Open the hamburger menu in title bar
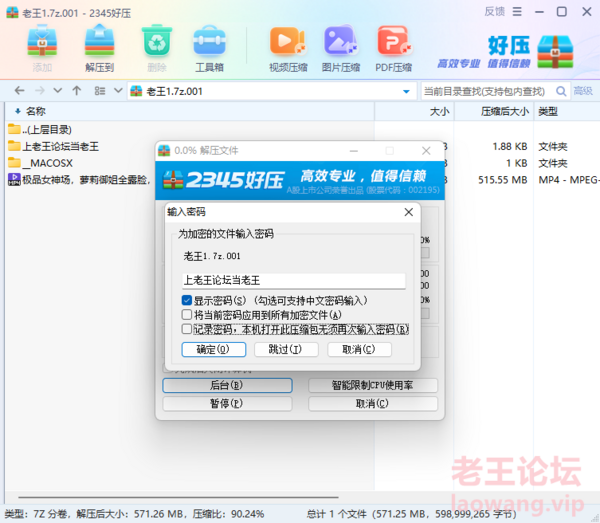The height and width of the screenshot is (523, 600). (x=517, y=12)
